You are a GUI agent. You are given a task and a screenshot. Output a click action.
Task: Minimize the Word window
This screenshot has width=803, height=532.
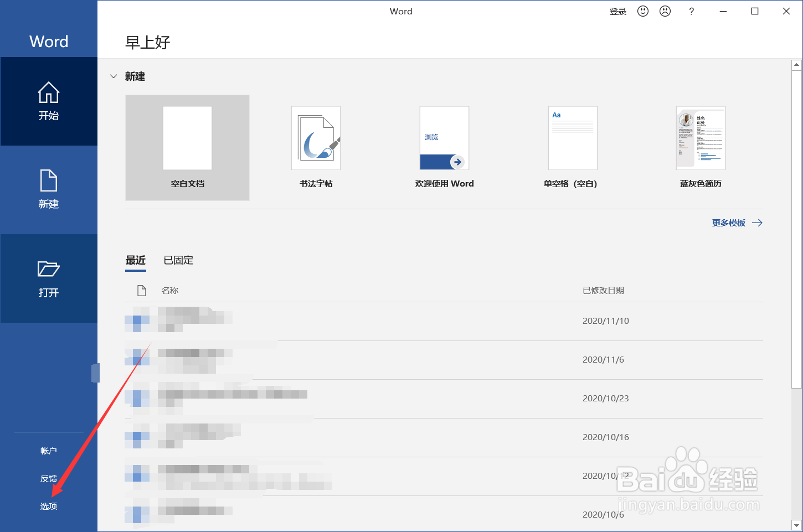point(723,11)
